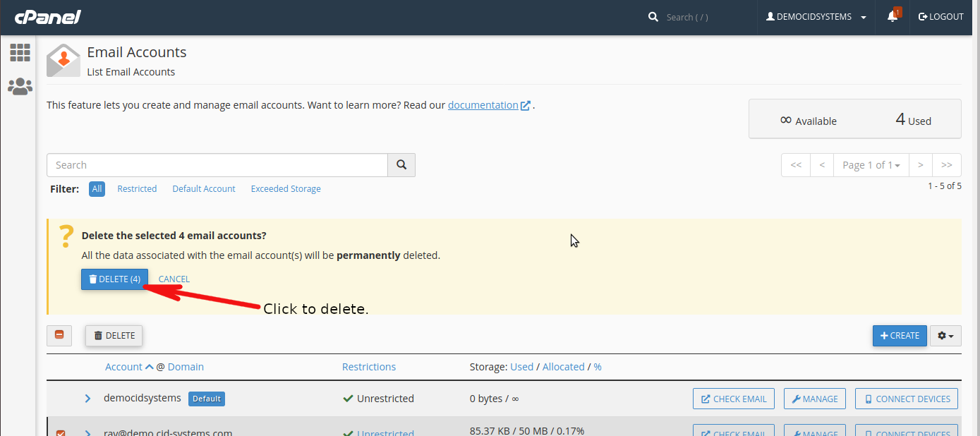Click the DELETE button above the table
The image size is (980, 436).
coord(114,336)
